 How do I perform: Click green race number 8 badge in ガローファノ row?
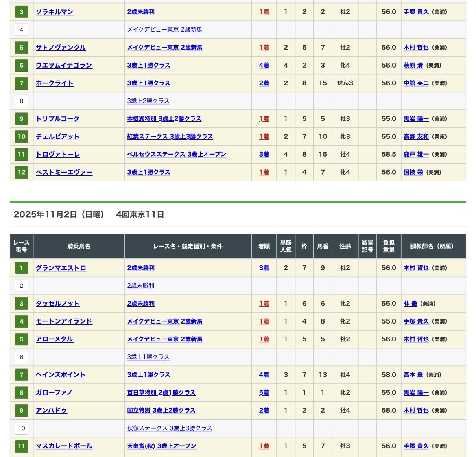pos(22,393)
